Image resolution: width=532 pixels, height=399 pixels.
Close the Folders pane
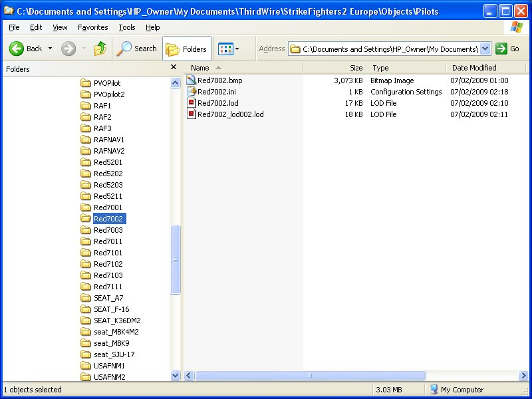pos(174,67)
